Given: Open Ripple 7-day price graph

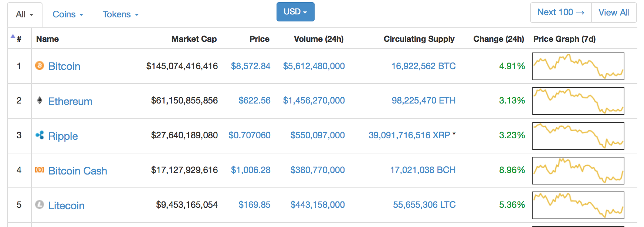Looking at the screenshot, I should click(x=578, y=136).
